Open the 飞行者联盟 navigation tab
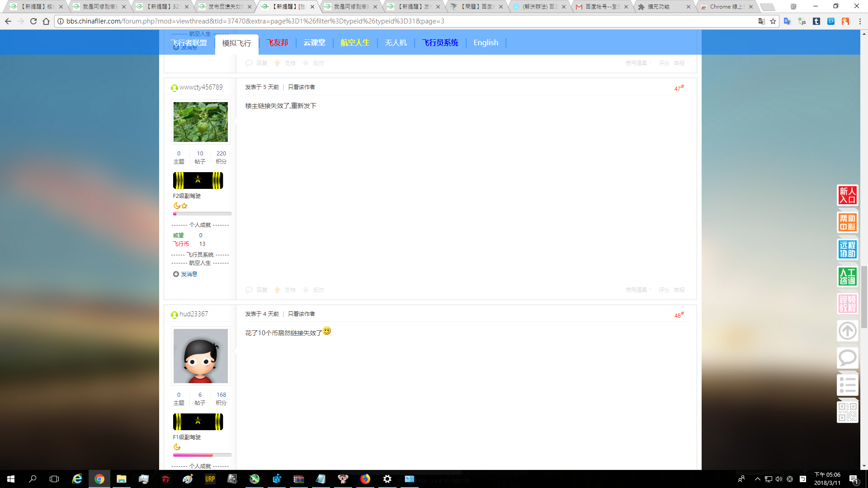868x488 pixels. click(x=189, y=42)
